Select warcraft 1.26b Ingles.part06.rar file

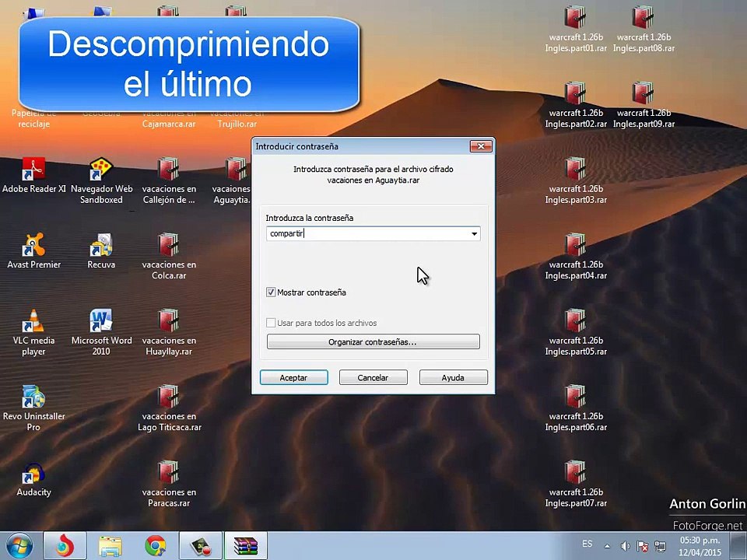click(576, 408)
